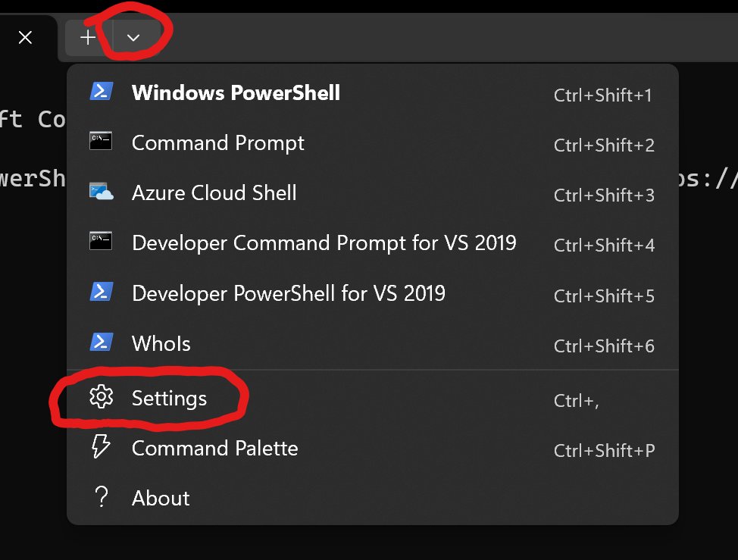Screen dimensions: 738x560
Task: Click the Command Palette lightning icon
Action: point(101,447)
